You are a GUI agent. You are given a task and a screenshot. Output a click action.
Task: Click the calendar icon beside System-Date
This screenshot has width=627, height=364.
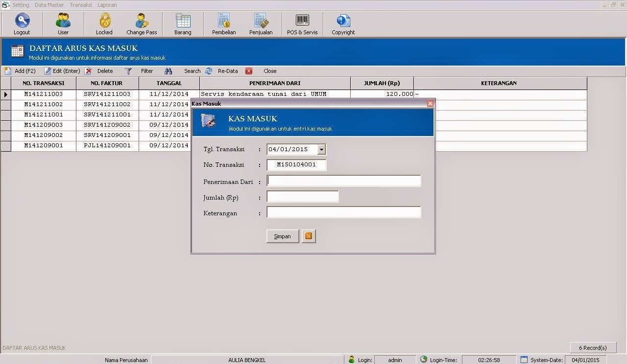click(x=524, y=360)
